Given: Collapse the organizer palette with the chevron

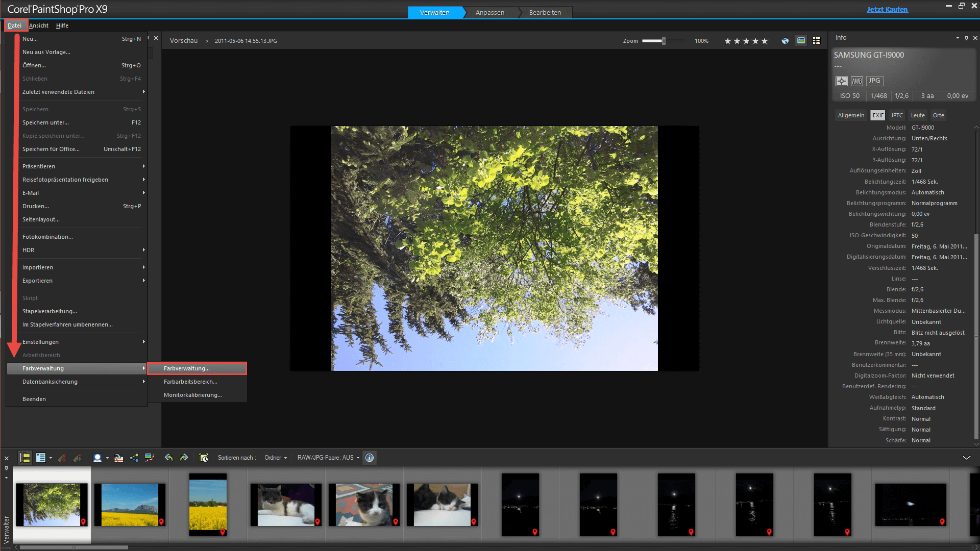Looking at the screenshot, I should 966,458.
